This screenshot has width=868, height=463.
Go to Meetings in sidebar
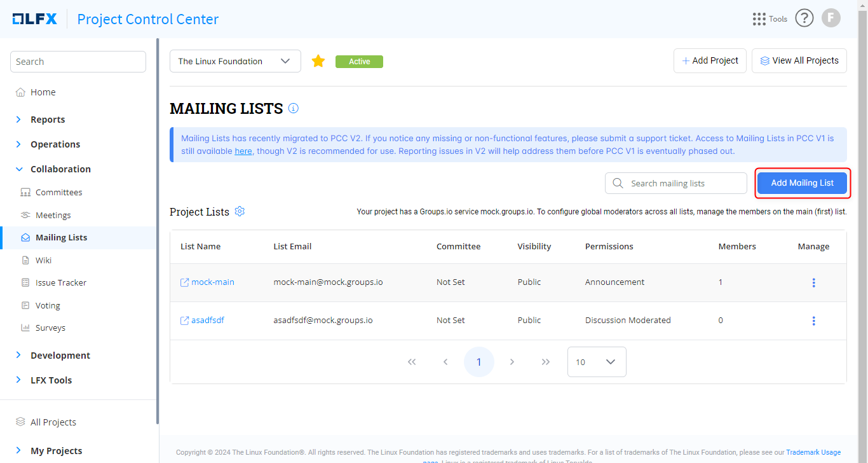pos(53,215)
